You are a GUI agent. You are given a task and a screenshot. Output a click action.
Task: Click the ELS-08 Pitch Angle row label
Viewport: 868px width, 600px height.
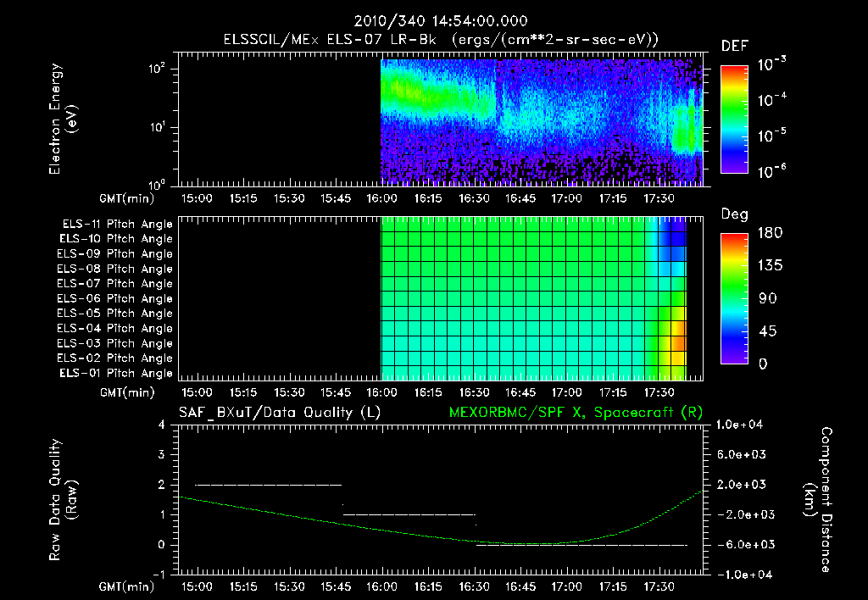click(x=114, y=269)
